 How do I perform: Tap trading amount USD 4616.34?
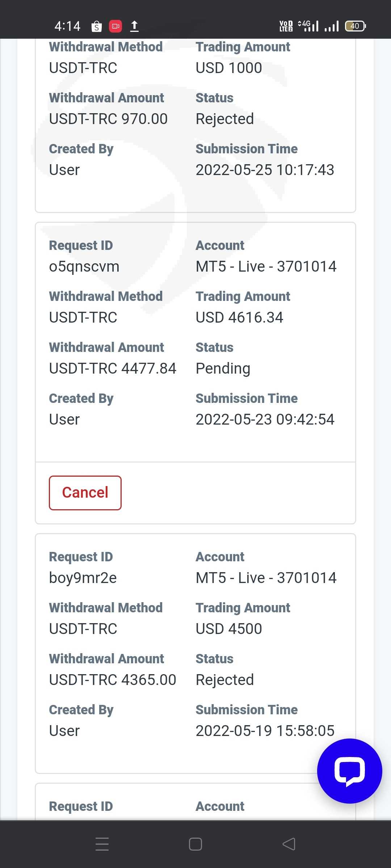(x=239, y=318)
